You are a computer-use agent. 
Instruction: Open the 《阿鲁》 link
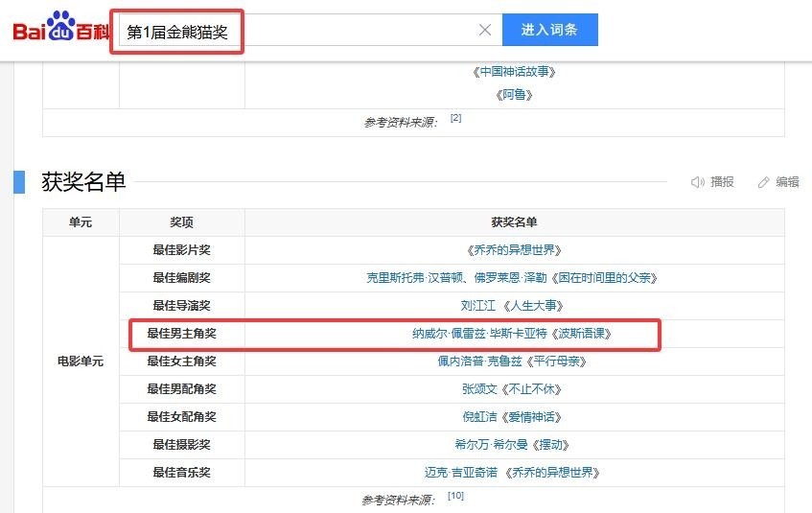pyautogui.click(x=514, y=95)
